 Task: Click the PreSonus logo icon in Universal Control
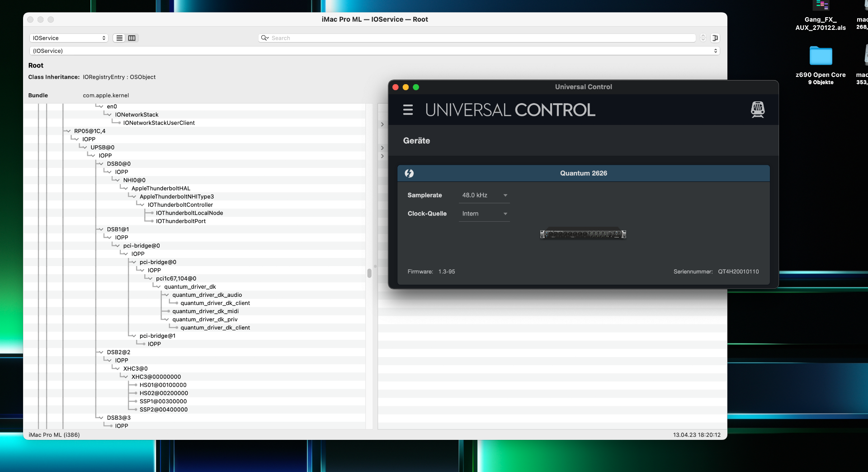pyautogui.click(x=758, y=110)
